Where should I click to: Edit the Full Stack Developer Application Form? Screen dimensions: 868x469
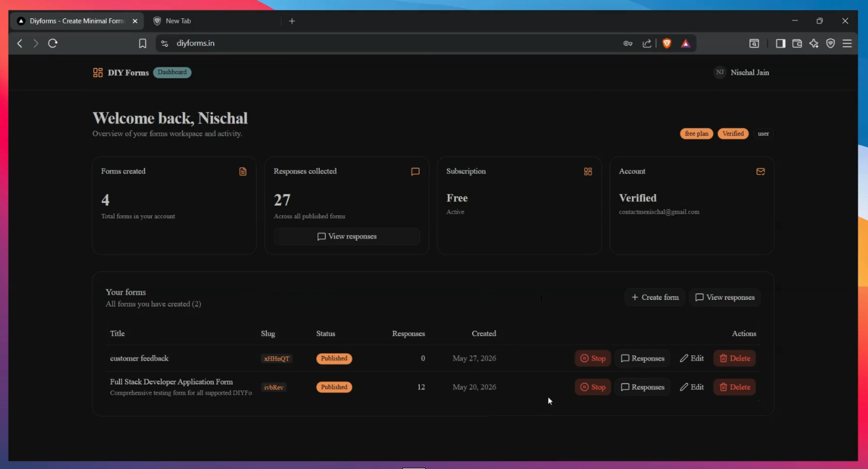(692, 387)
